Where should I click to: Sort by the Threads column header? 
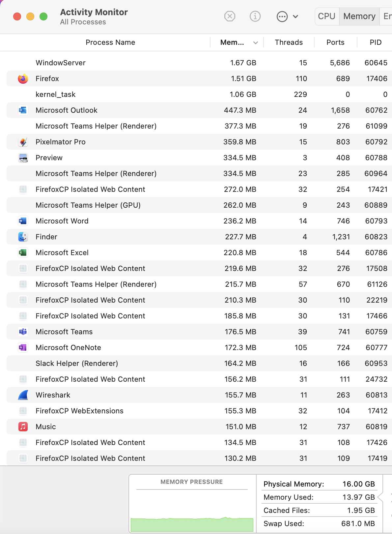coord(289,43)
